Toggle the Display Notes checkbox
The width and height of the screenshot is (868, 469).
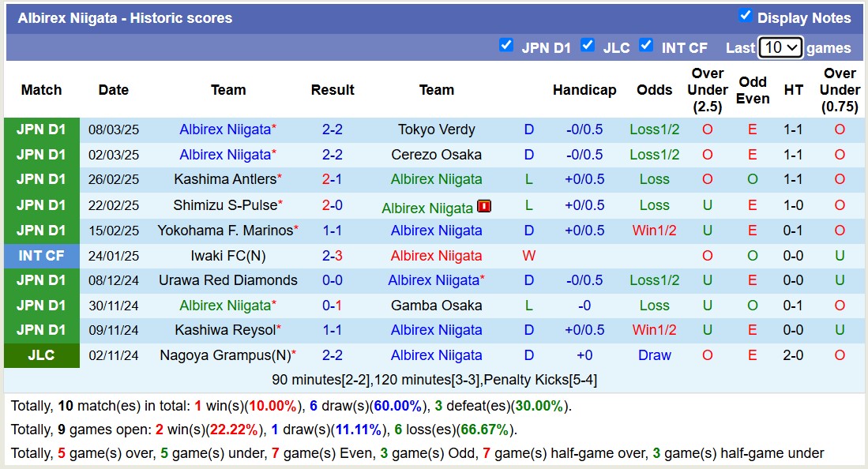coord(745,16)
